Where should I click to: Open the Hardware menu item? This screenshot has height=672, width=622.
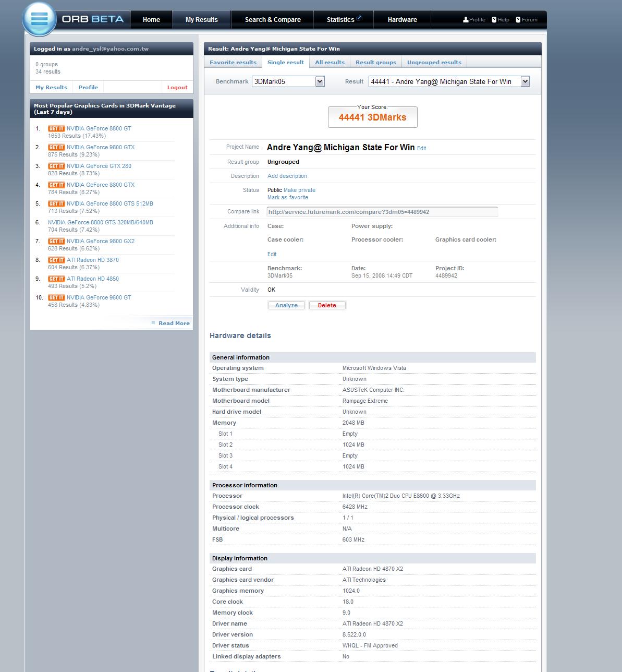pyautogui.click(x=403, y=20)
